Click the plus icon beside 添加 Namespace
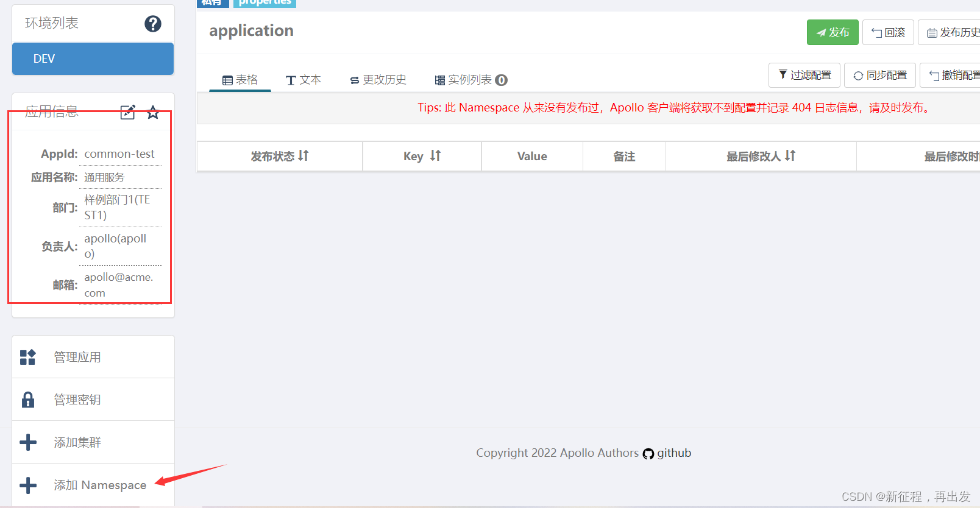This screenshot has width=980, height=508. (28, 485)
